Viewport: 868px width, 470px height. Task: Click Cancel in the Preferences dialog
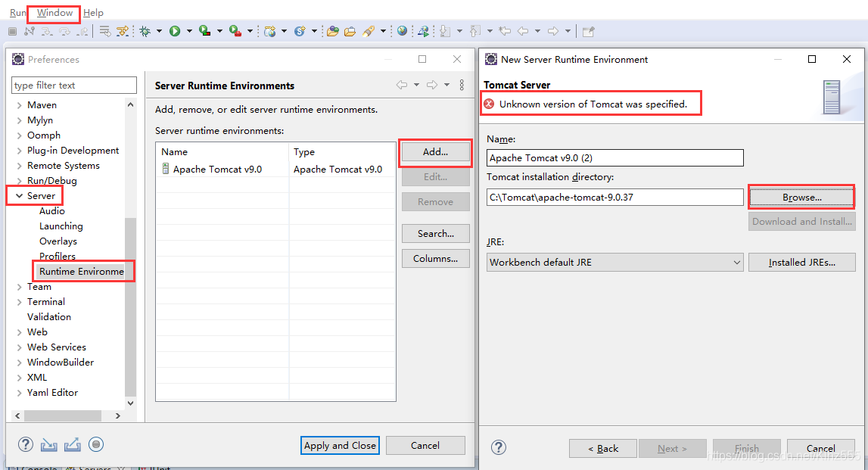click(x=425, y=445)
